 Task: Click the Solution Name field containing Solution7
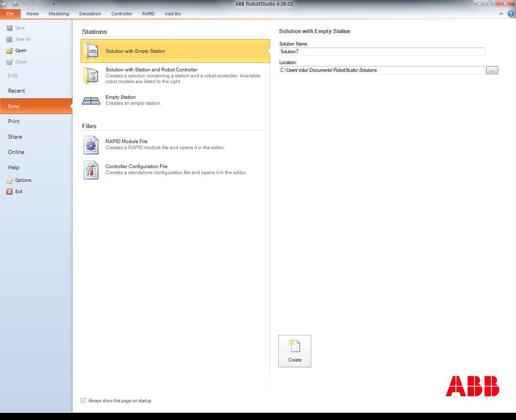(x=382, y=52)
